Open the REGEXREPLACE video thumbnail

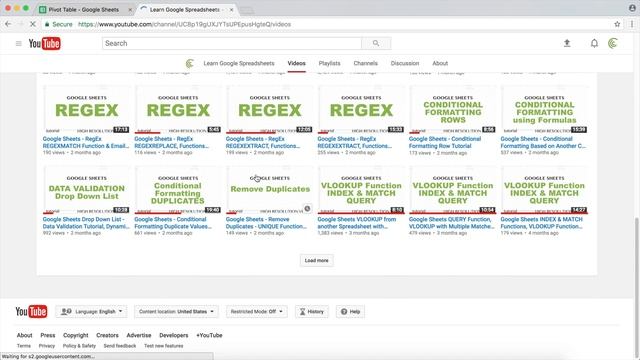[x=178, y=109]
